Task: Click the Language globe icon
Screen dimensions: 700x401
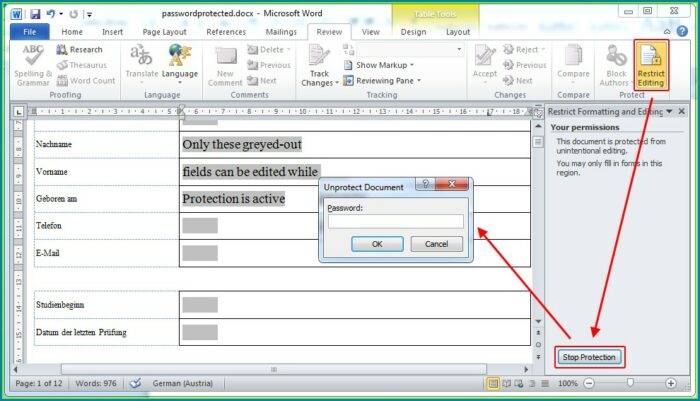Action: [179, 56]
